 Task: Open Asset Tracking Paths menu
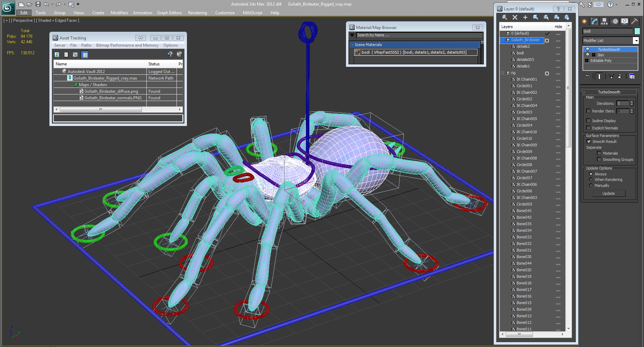coord(86,45)
